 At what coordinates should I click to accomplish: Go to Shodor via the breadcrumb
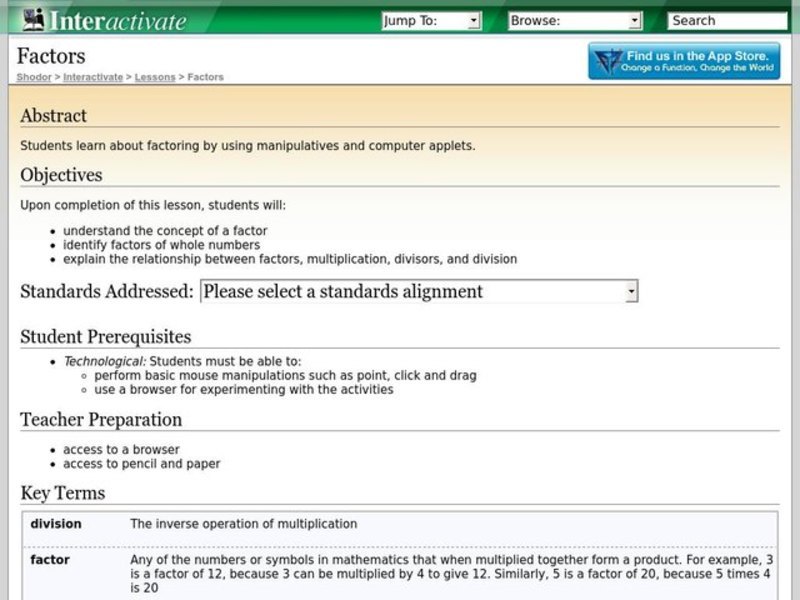(35, 77)
